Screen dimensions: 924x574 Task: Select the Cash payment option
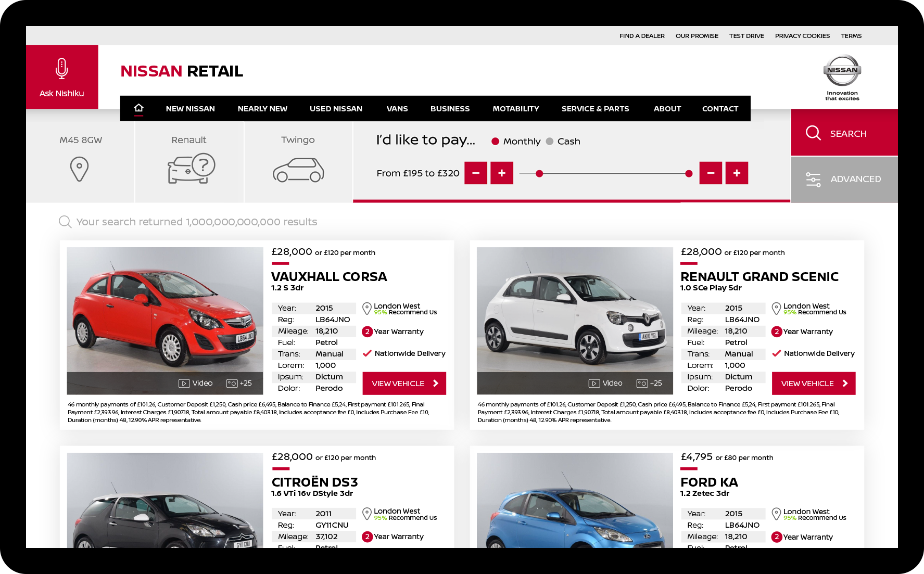tap(550, 142)
